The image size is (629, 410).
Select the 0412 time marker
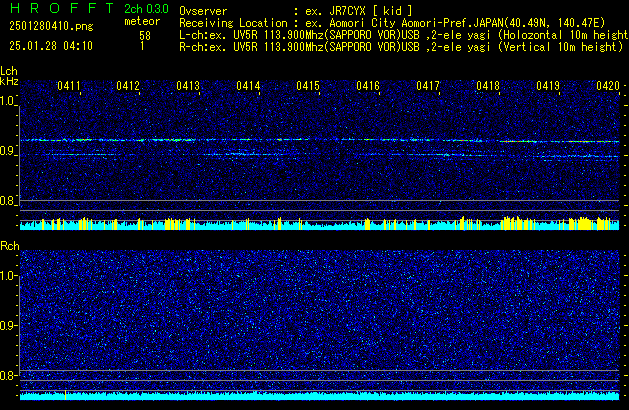click(128, 86)
